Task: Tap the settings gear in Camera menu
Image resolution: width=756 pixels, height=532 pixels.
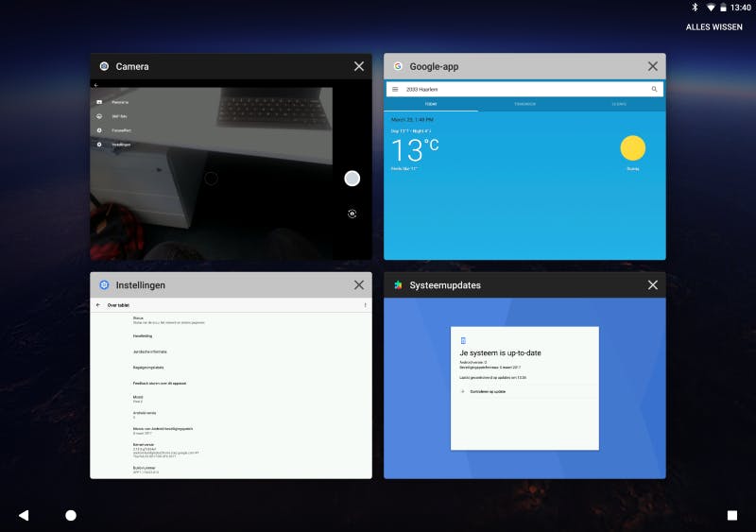Action: [99, 145]
